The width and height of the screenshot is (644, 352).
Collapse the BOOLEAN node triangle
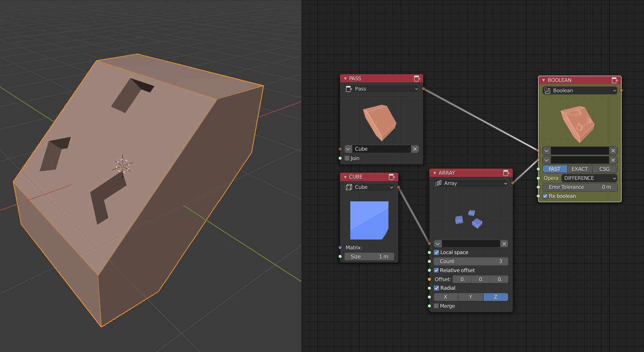point(544,80)
